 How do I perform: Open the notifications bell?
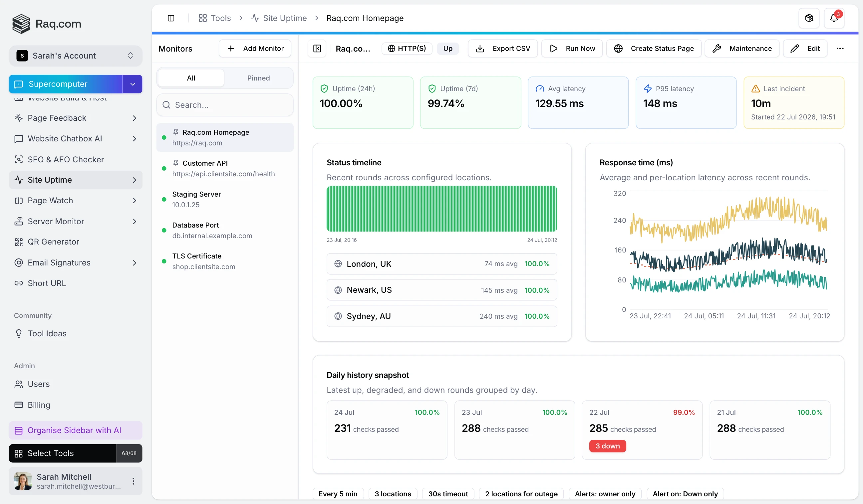pos(834,18)
